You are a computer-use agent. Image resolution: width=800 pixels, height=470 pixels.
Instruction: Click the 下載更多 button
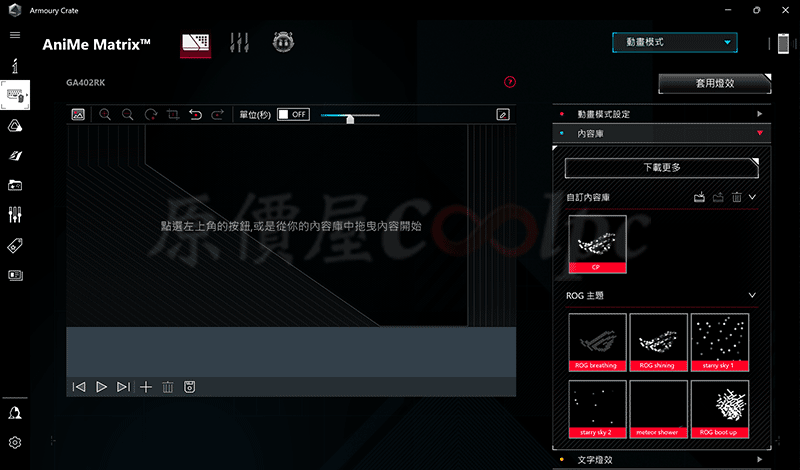pos(662,168)
